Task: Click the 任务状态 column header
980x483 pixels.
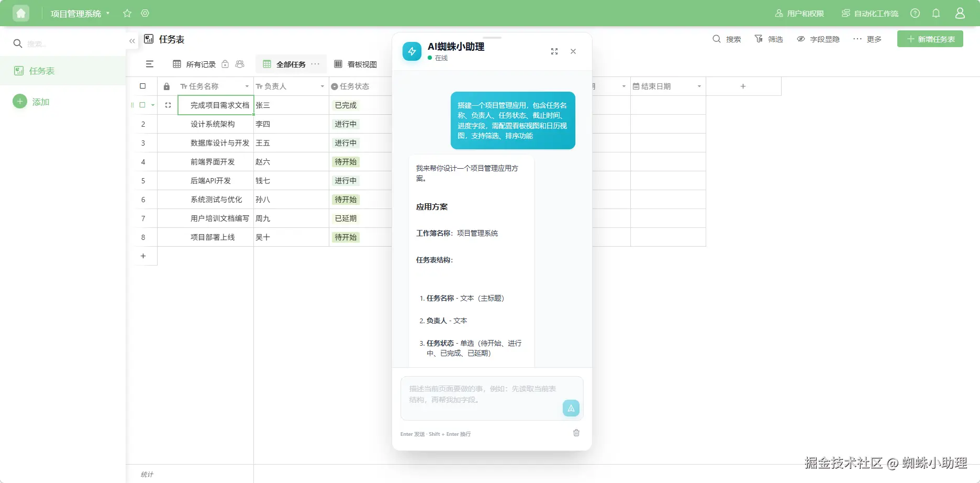Action: pos(360,86)
